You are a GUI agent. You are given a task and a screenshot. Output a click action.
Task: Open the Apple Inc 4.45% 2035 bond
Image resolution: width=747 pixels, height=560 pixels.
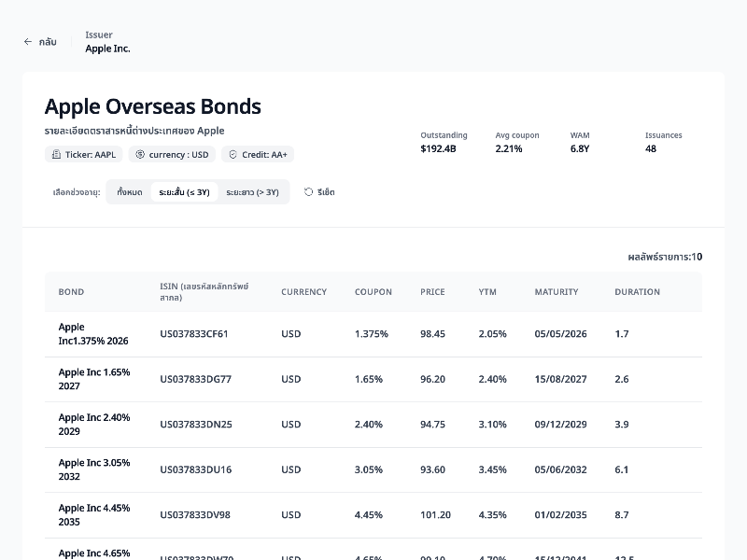point(94,515)
